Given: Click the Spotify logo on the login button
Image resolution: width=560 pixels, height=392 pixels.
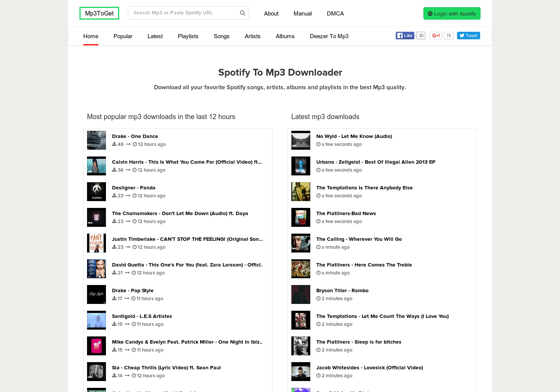Looking at the screenshot, I should coord(430,13).
